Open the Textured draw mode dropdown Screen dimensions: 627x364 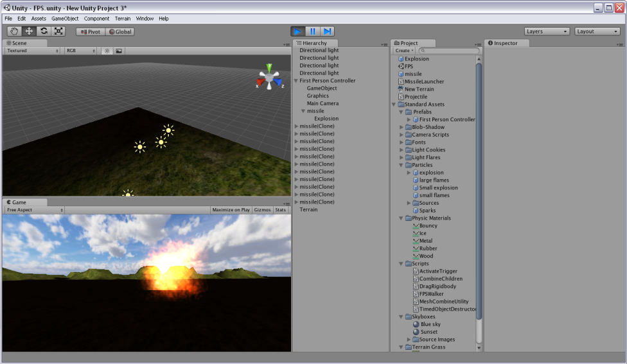(x=33, y=51)
